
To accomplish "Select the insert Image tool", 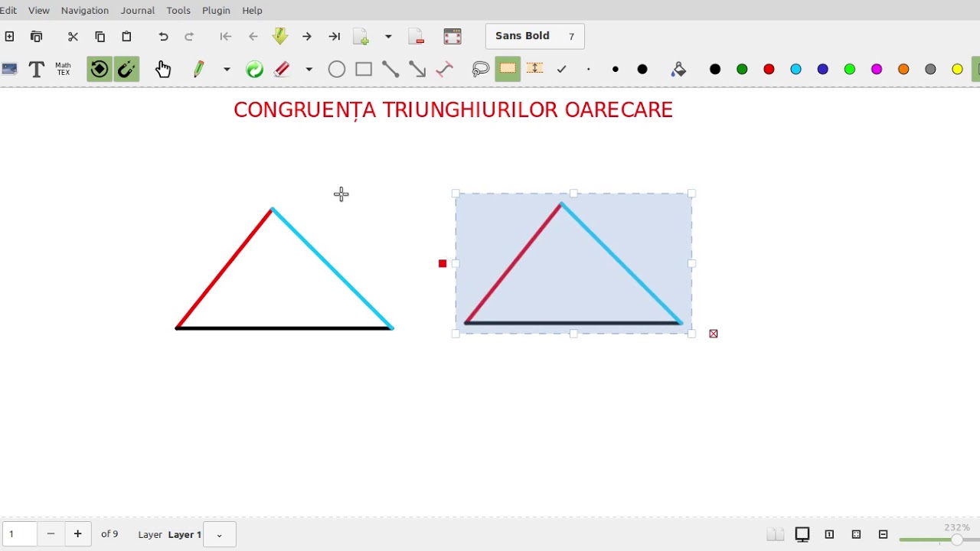I will pos(9,69).
